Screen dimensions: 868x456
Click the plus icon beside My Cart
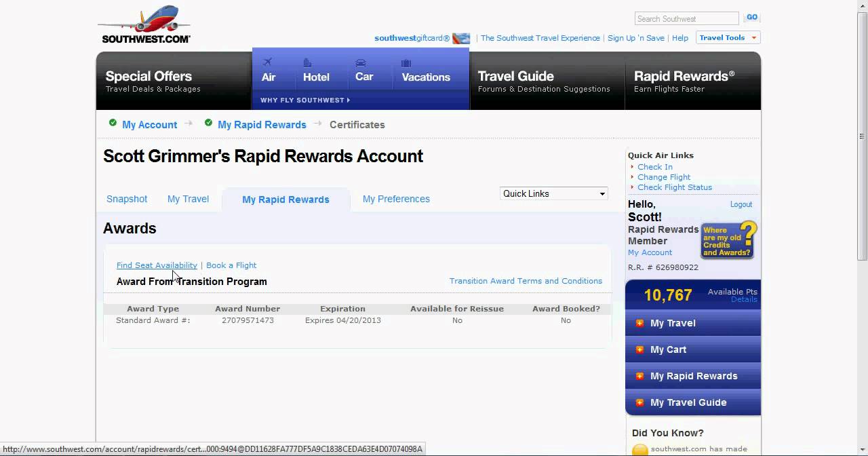(x=639, y=349)
